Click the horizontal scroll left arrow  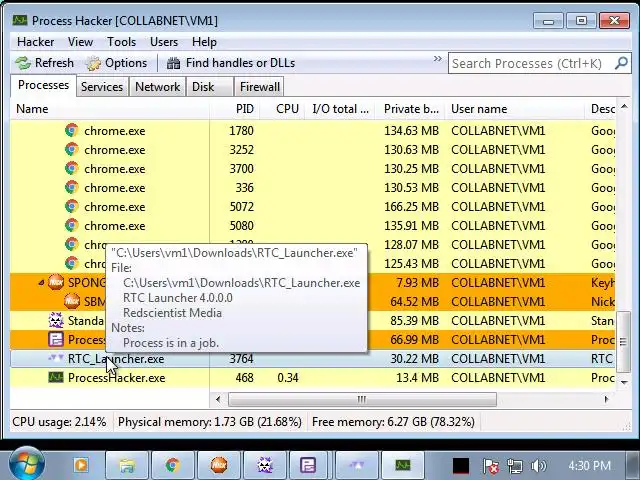pyautogui.click(x=218, y=399)
